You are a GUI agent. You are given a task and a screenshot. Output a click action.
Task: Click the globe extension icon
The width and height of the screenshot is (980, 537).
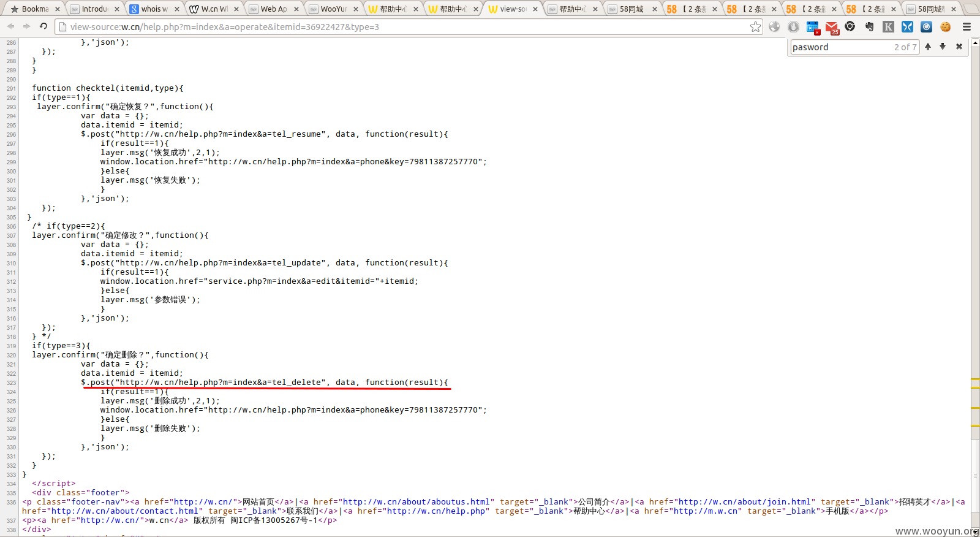click(x=774, y=26)
